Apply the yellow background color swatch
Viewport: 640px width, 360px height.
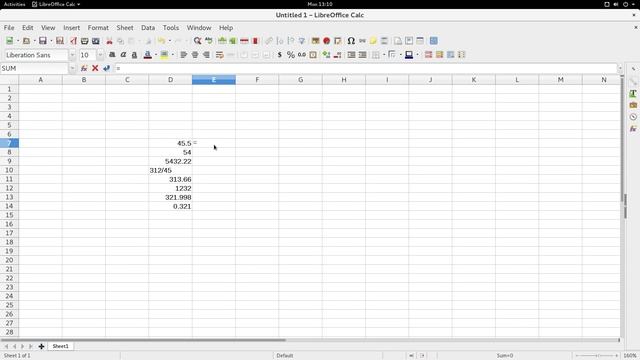click(x=164, y=55)
